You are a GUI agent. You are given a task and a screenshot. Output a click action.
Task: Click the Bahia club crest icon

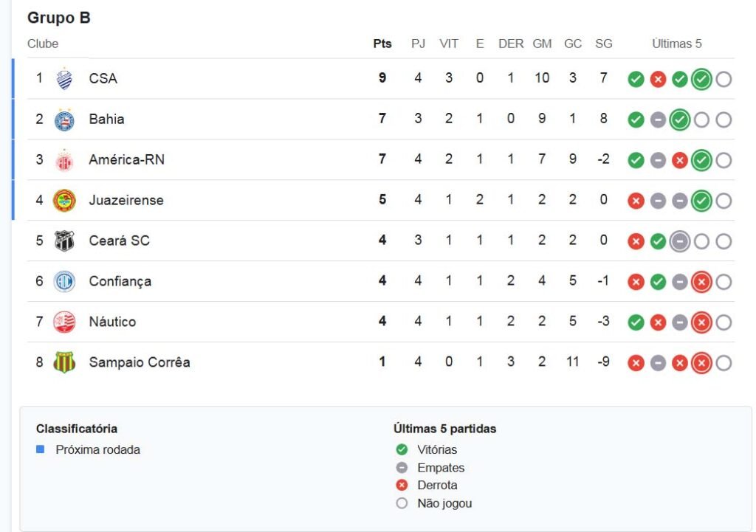64,120
